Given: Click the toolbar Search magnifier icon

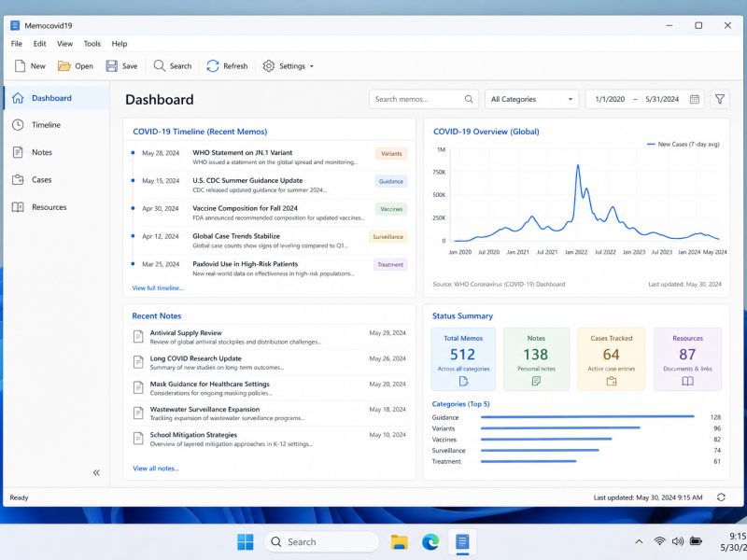Looking at the screenshot, I should click(159, 65).
